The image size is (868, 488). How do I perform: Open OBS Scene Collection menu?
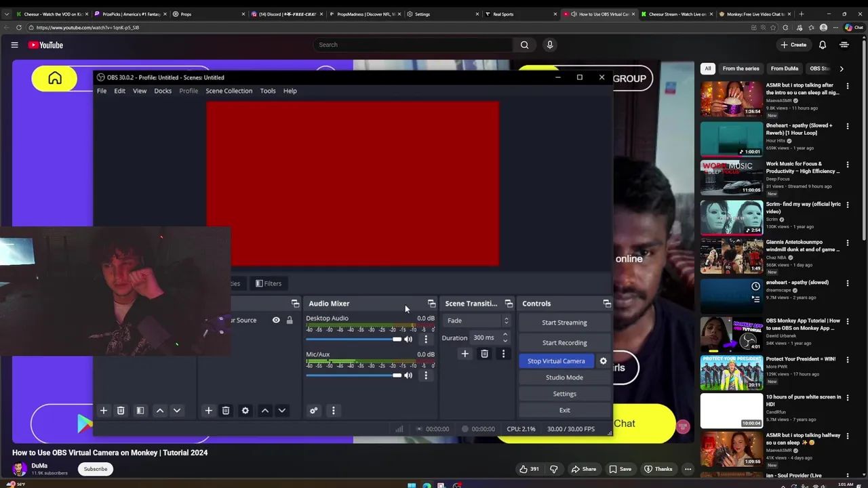pyautogui.click(x=229, y=91)
